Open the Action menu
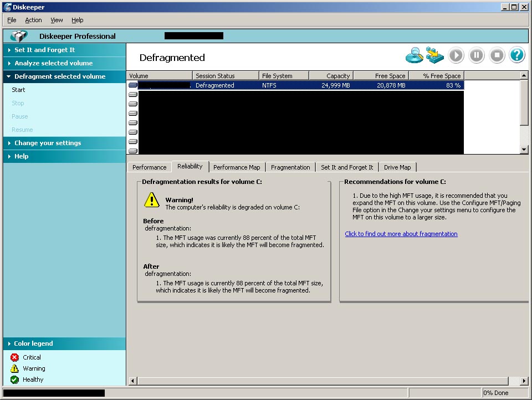This screenshot has width=532, height=400. tap(33, 20)
